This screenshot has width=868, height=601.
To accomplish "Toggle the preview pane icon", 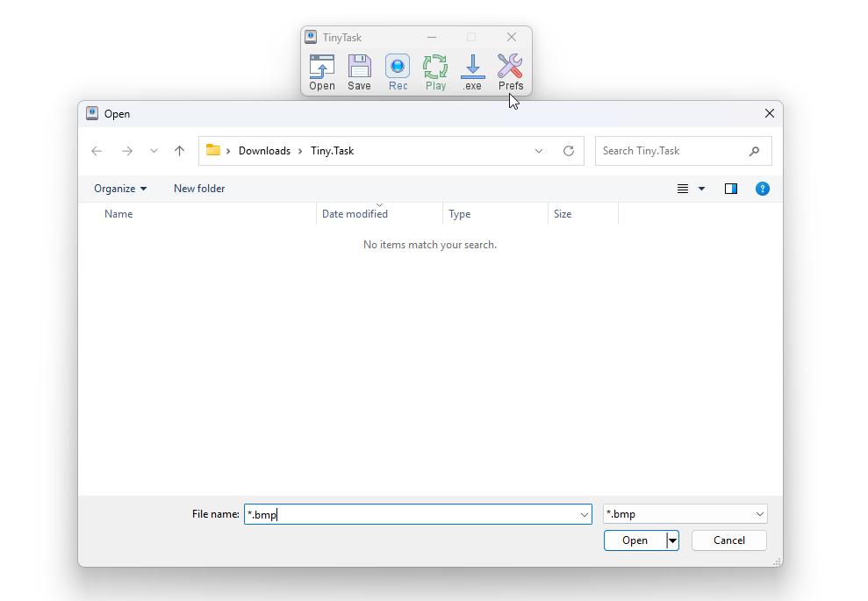I will coord(731,189).
